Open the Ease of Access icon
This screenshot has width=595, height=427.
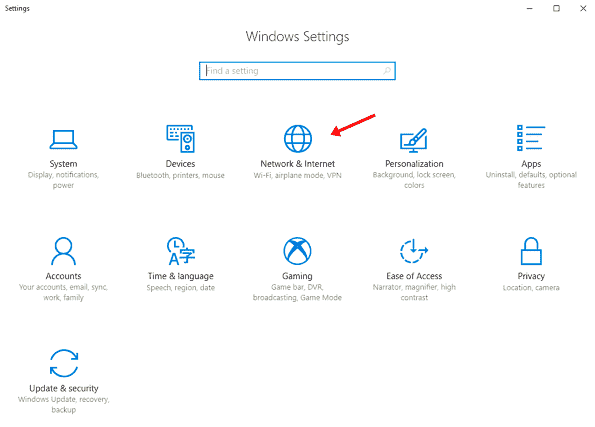[414, 251]
